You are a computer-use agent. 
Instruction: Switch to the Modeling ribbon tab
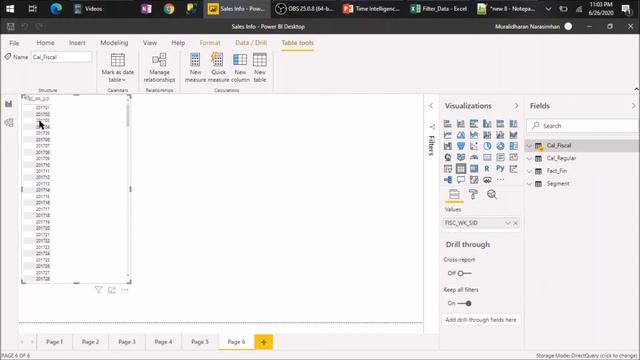click(x=114, y=43)
